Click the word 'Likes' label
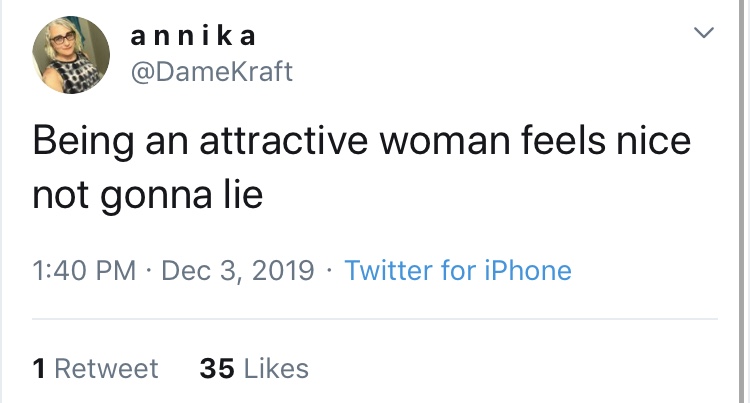750x403 pixels. pos(277,368)
